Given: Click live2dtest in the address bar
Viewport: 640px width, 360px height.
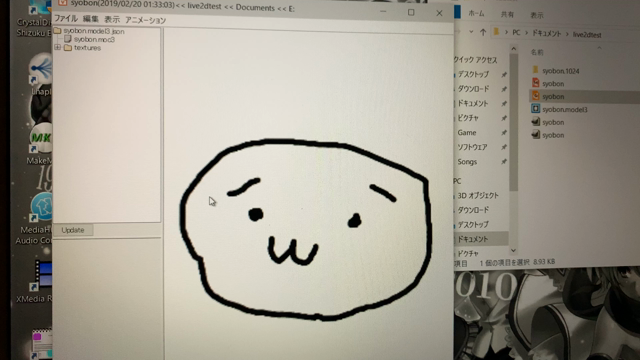Looking at the screenshot, I should point(587,35).
